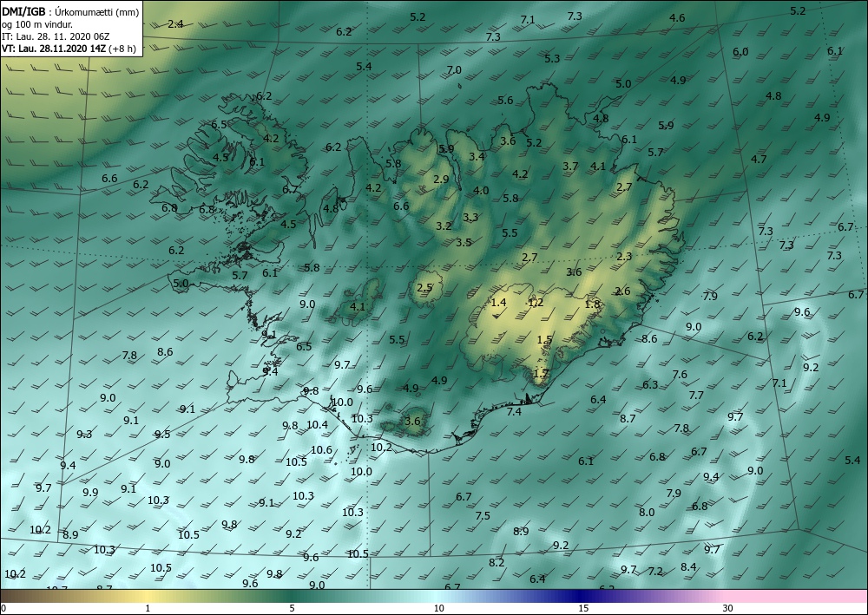The width and height of the screenshot is (868, 615).
Task: Click the 2.4 value in the upper left
Action: pos(175,23)
